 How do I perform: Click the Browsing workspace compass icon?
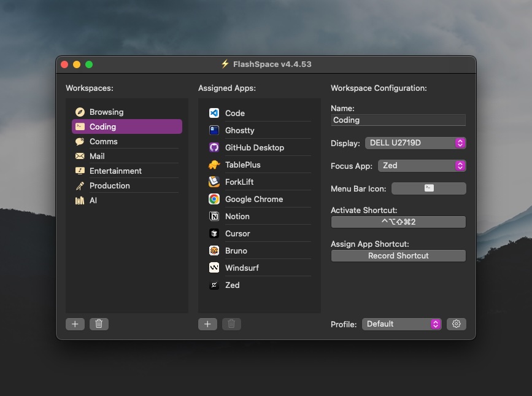[80, 112]
